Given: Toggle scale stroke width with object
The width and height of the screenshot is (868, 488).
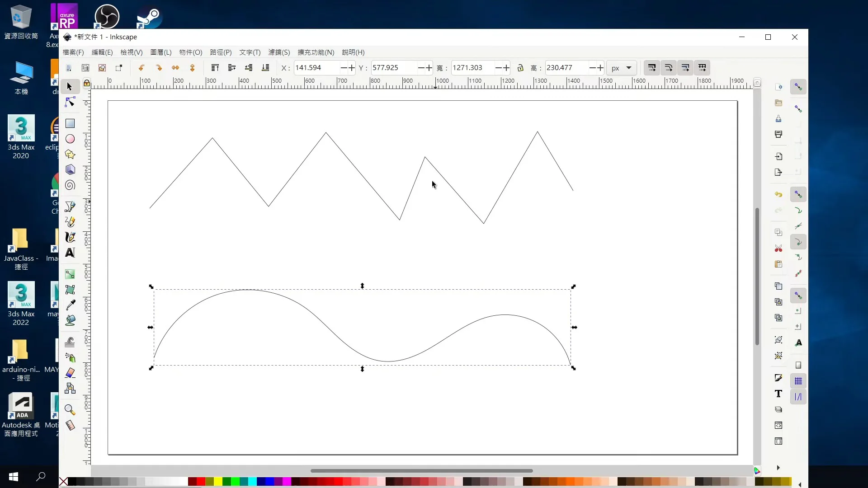Looking at the screenshot, I should point(652,68).
